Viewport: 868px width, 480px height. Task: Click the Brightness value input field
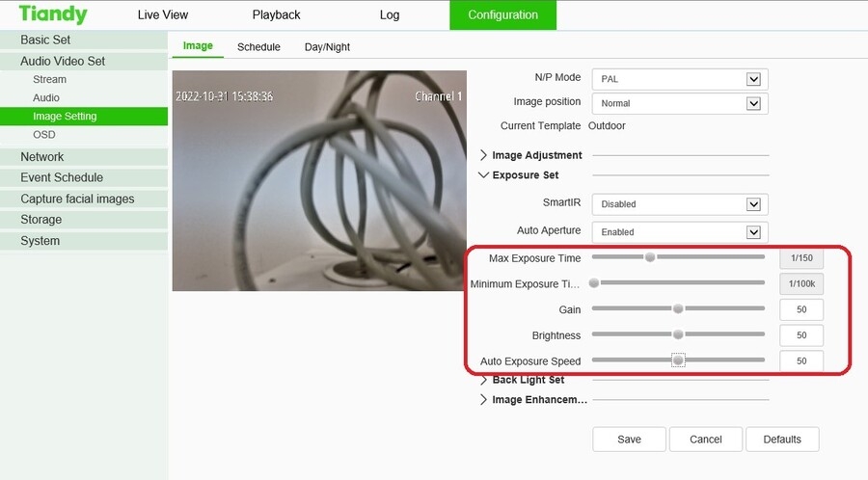[800, 335]
